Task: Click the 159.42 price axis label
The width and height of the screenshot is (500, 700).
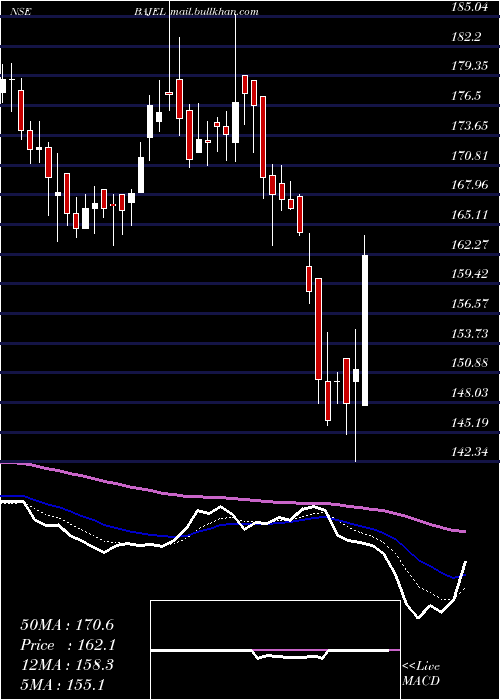Action: (470, 274)
